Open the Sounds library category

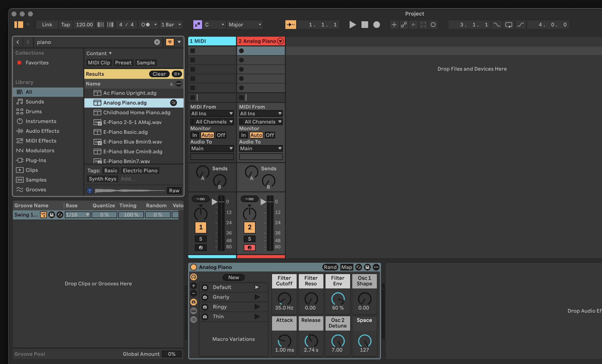tap(48, 102)
